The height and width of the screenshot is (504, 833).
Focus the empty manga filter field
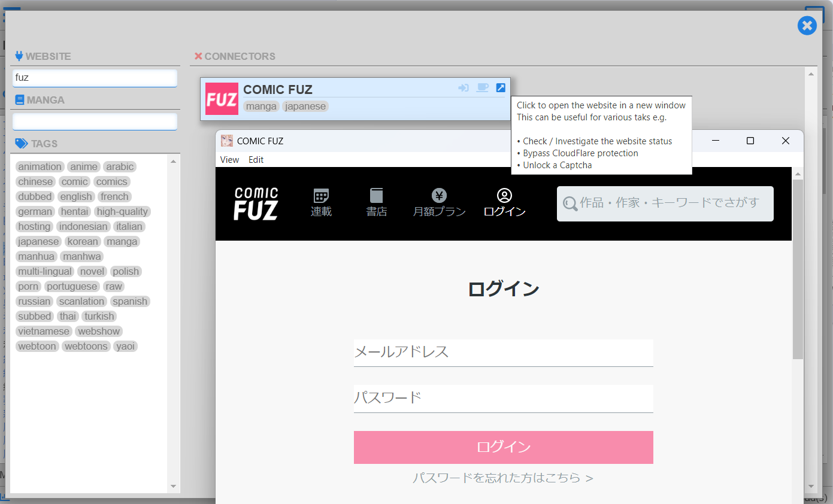point(95,122)
